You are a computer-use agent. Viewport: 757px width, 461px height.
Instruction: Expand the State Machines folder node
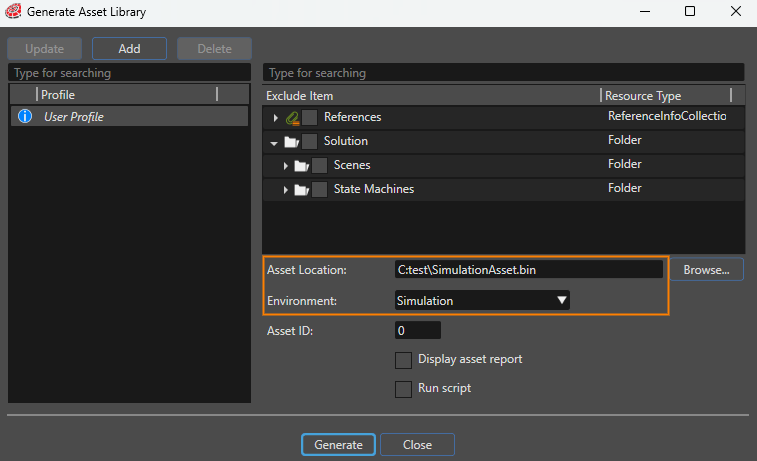pos(286,190)
